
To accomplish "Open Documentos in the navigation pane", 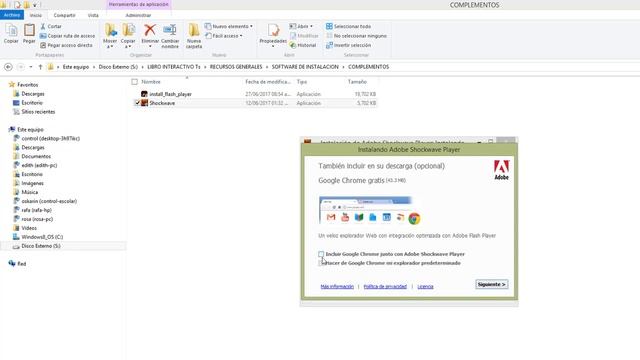I will pos(36,157).
